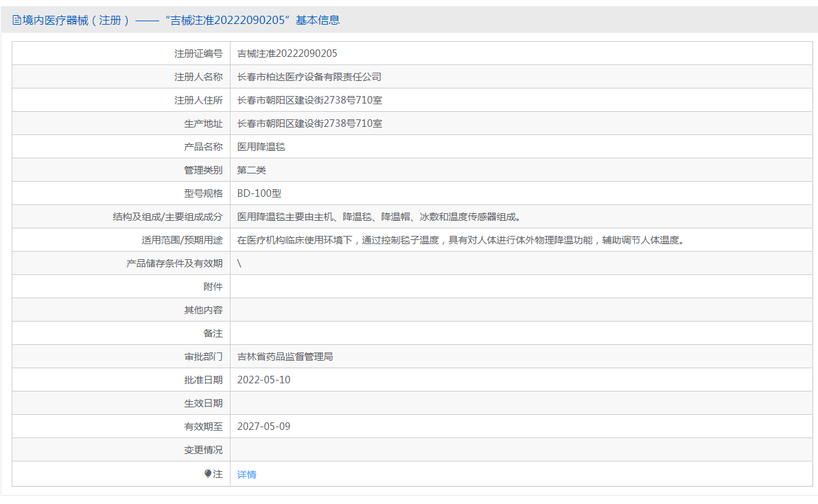The width and height of the screenshot is (818, 504).
Task: Click the 有效期至 label
Action: [x=203, y=427]
